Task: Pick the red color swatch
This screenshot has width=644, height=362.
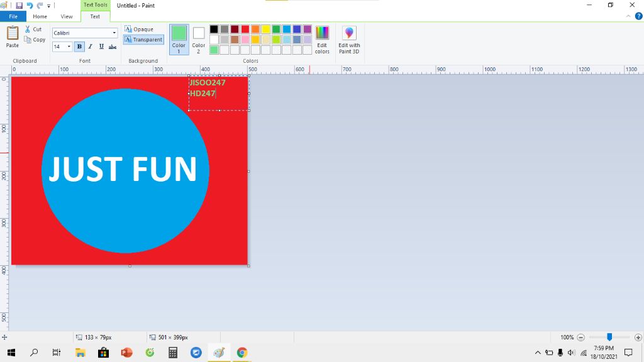Action: point(245,29)
